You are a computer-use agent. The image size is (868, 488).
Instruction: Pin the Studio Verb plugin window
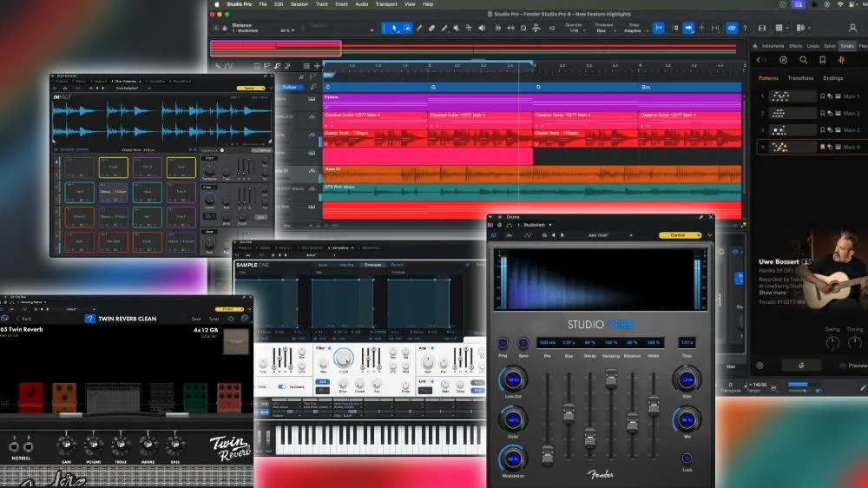700,217
